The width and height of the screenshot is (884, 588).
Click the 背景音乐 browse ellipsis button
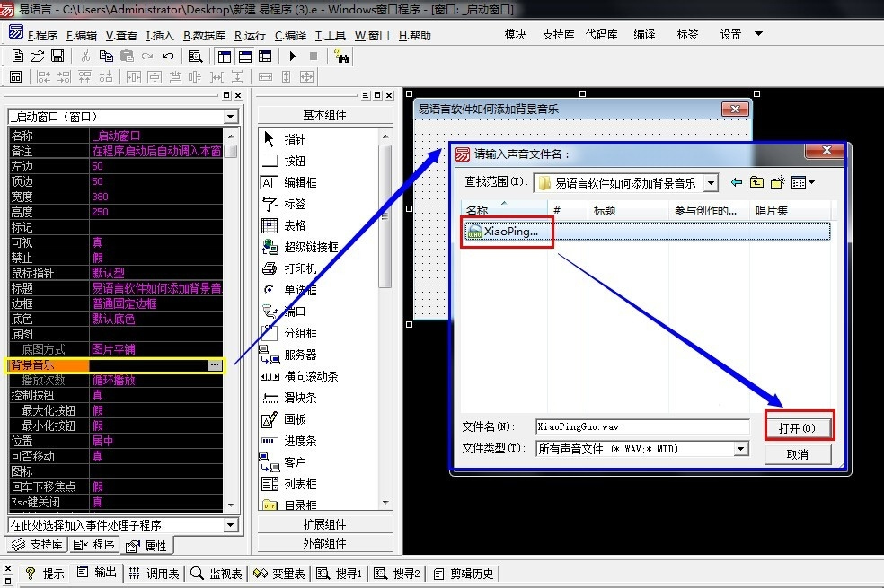pyautogui.click(x=214, y=365)
